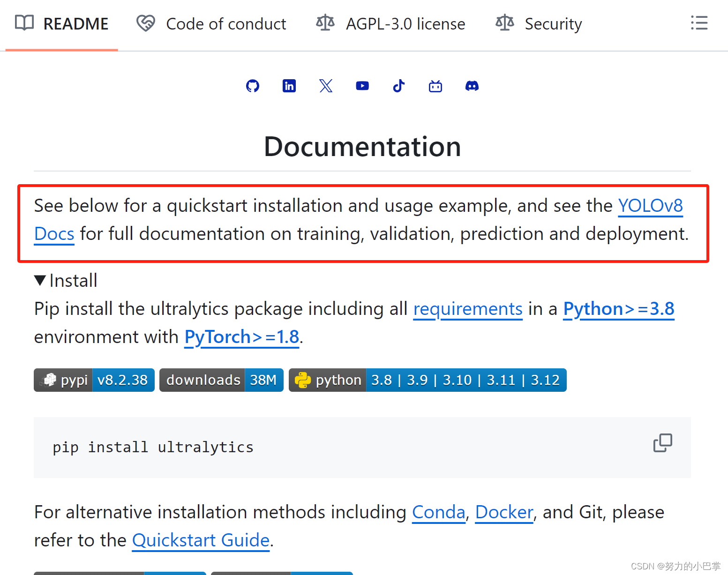Copy the pip install command
728x575 pixels.
click(x=663, y=443)
